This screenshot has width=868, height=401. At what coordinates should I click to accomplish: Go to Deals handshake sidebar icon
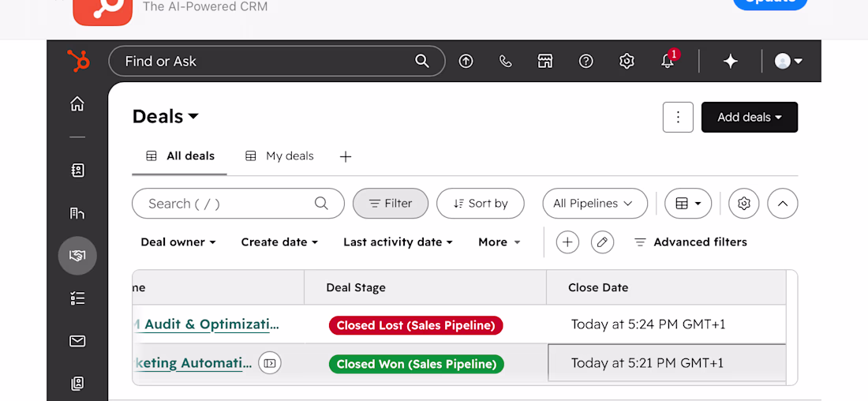(x=77, y=255)
